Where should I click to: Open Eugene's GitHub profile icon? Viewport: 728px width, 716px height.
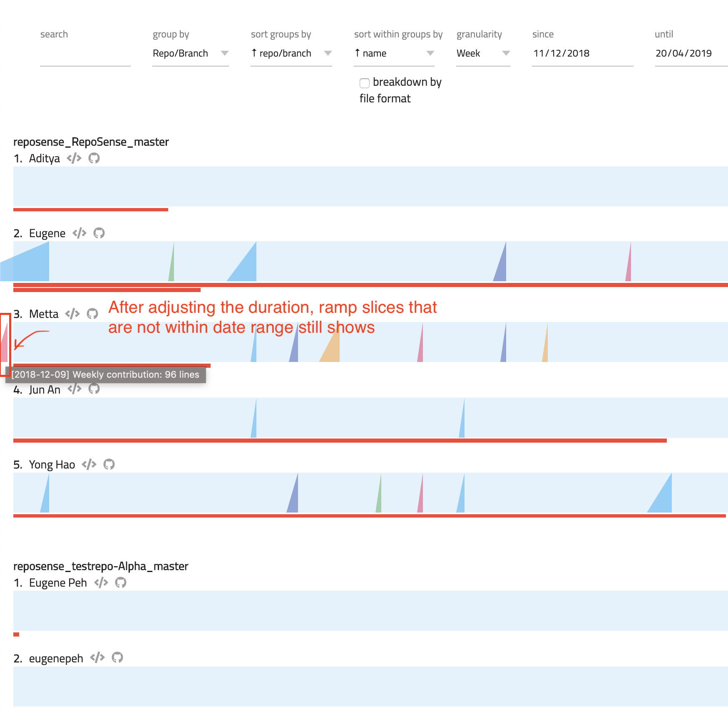[x=99, y=233]
